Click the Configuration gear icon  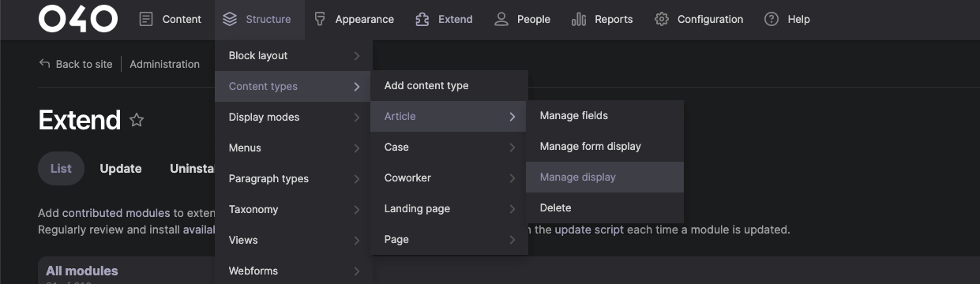pyautogui.click(x=662, y=19)
